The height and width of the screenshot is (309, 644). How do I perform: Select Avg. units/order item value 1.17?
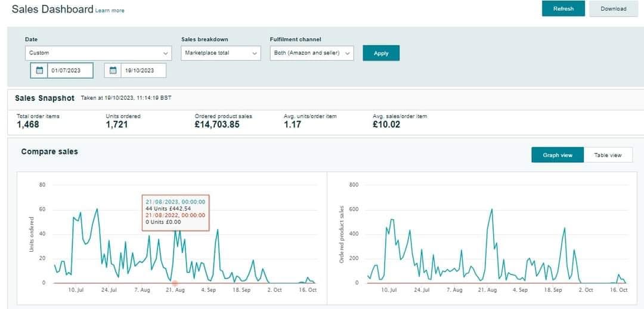coord(292,124)
